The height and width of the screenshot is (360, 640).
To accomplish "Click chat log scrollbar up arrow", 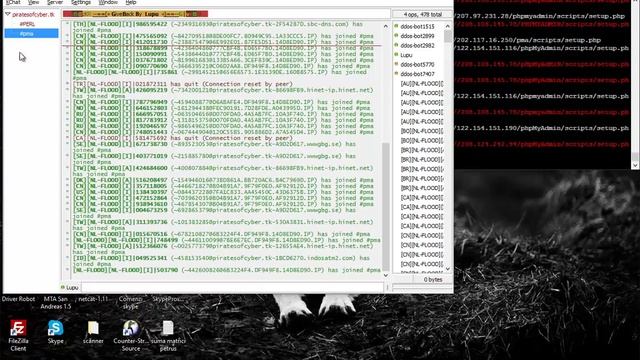I will pos(386,26).
